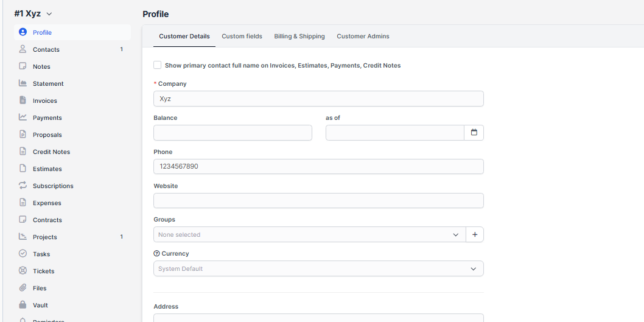Click the Tickets lifebuoy icon

[x=23, y=271]
